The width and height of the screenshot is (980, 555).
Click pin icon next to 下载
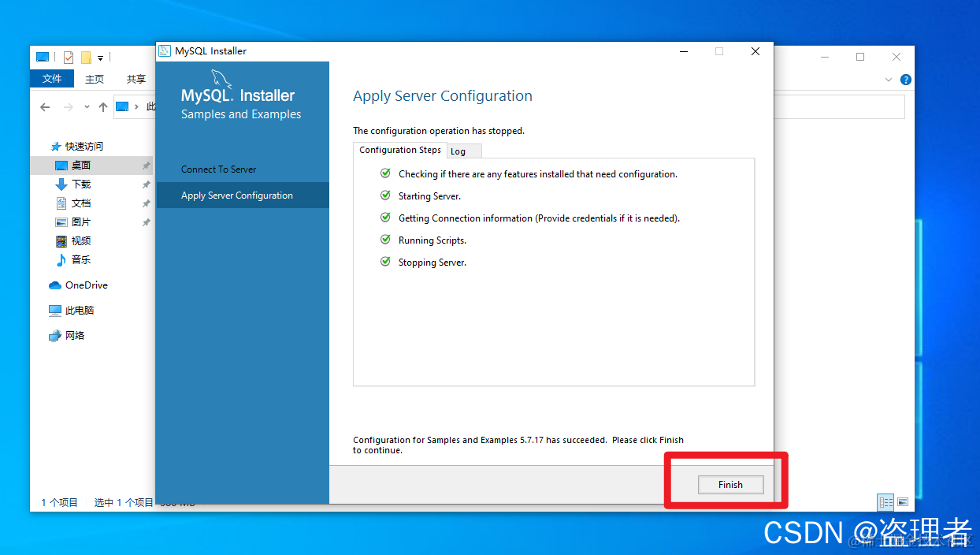[146, 184]
